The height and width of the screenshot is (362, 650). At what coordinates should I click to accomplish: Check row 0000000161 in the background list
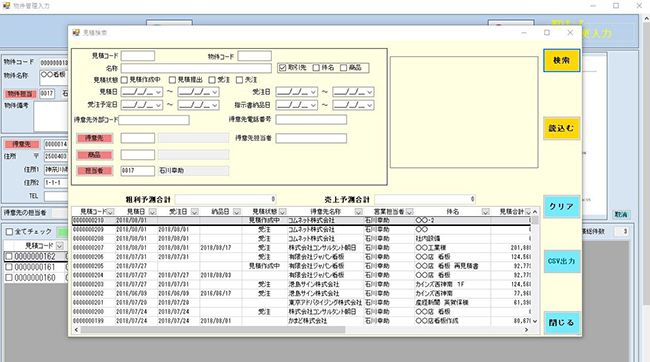tap(9, 267)
